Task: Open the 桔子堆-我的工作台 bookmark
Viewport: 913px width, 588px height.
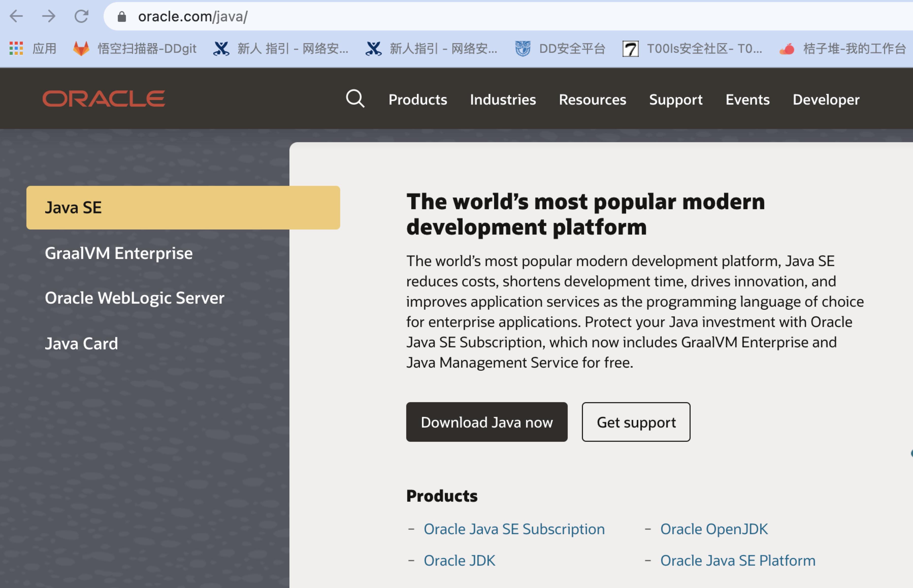Action: [843, 48]
